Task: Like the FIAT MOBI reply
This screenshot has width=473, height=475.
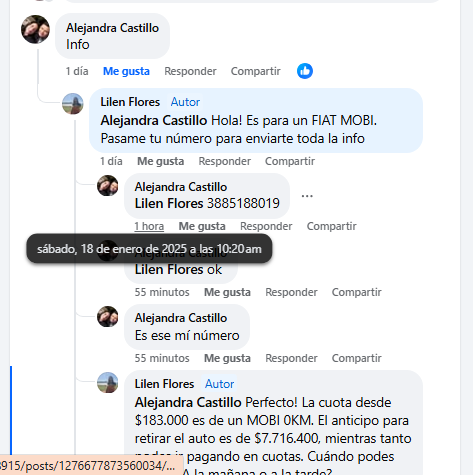Action: pos(161,161)
